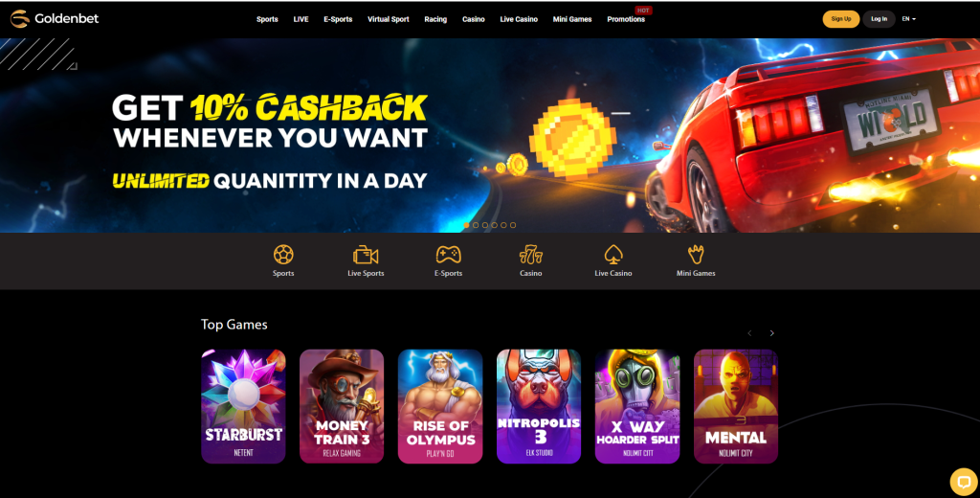The width and height of the screenshot is (980, 498).
Task: Open the Nitropolis 3 game thumbnail
Action: tap(539, 407)
